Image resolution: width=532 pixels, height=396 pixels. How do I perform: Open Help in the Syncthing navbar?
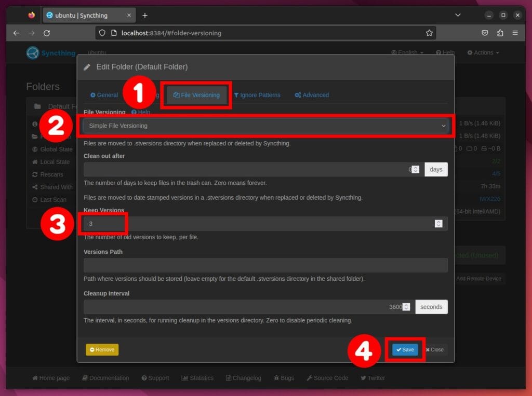click(445, 52)
